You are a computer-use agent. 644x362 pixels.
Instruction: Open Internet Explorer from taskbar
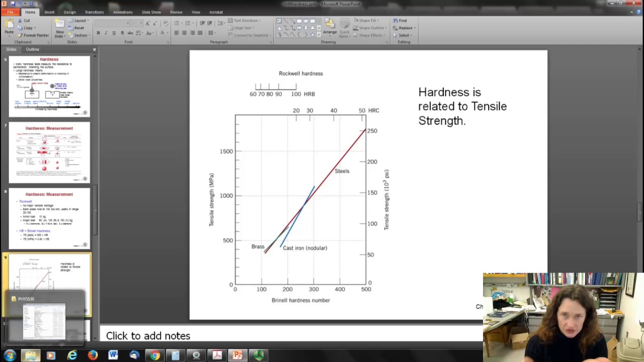72,355
